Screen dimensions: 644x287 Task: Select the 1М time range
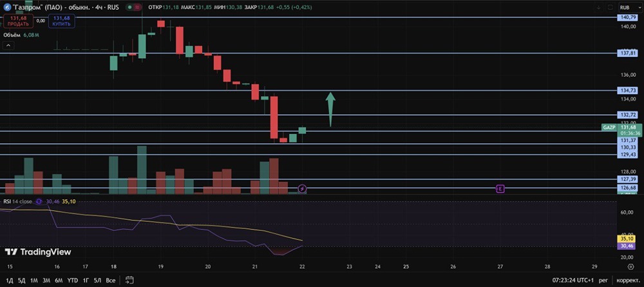click(34, 281)
